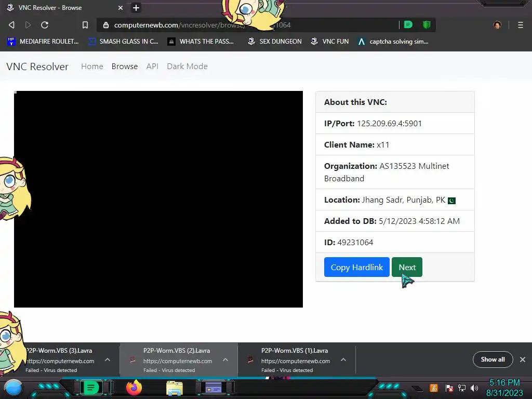Expand options for P2P-Worm.VBS (3).Lavra download
Image resolution: width=532 pixels, height=399 pixels.
pos(108,360)
